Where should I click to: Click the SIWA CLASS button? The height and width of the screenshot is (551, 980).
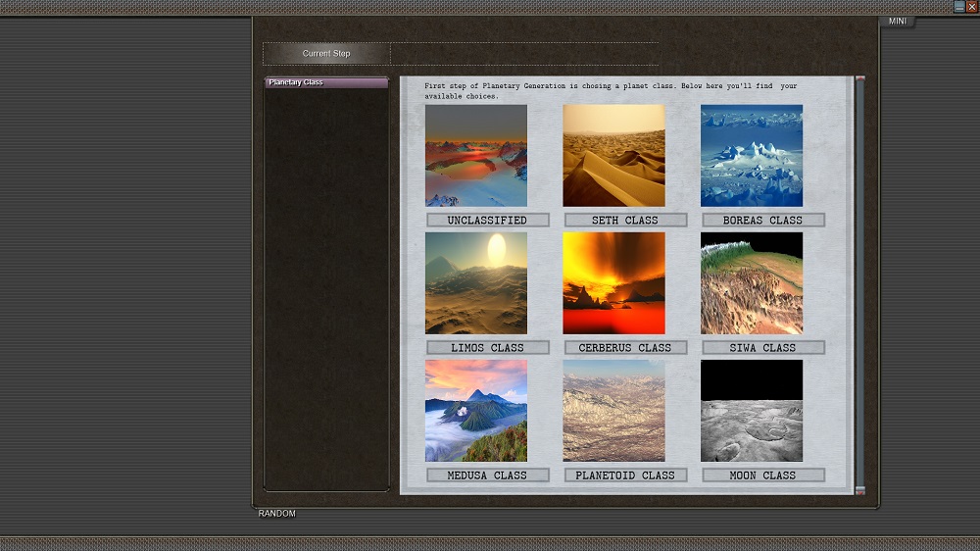[x=763, y=348]
